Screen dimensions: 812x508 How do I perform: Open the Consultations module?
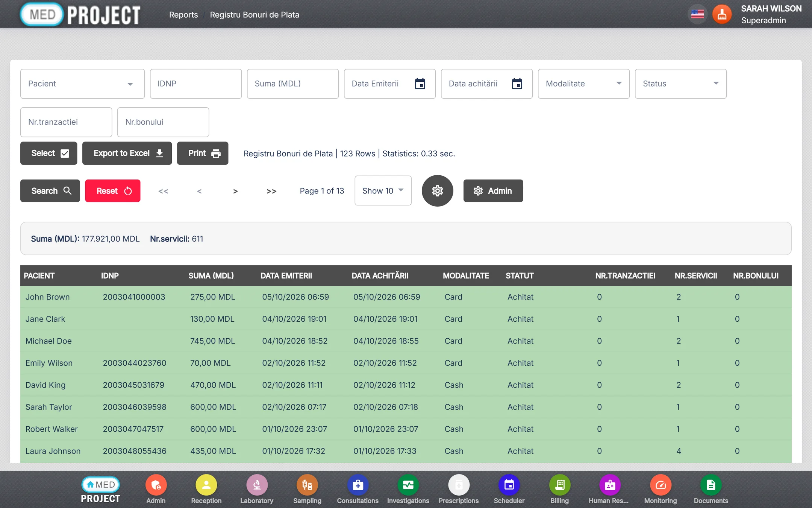[358, 489]
